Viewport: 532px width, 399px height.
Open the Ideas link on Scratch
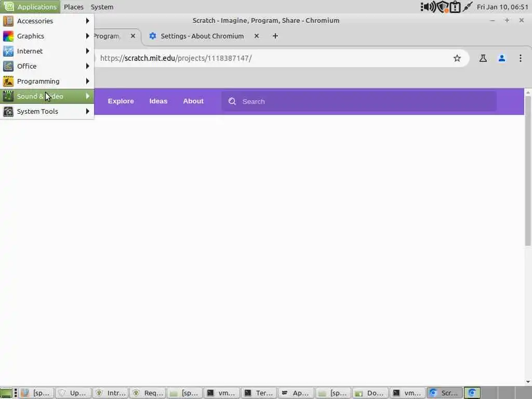point(158,101)
